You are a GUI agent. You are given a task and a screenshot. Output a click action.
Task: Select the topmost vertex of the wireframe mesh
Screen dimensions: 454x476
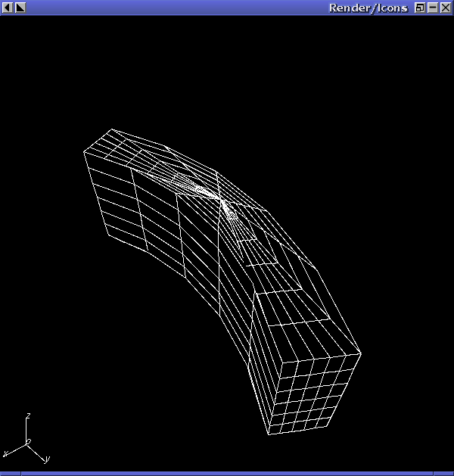coord(111,129)
